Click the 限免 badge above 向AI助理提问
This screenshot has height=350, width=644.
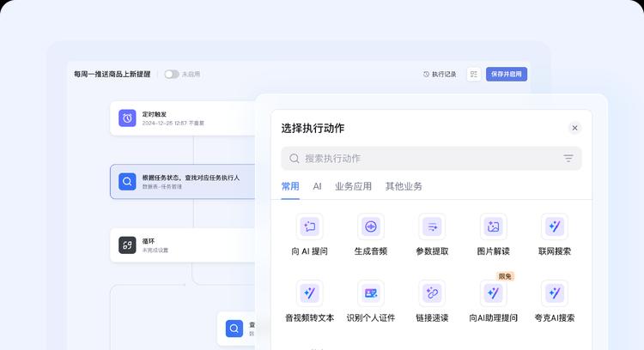(505, 276)
